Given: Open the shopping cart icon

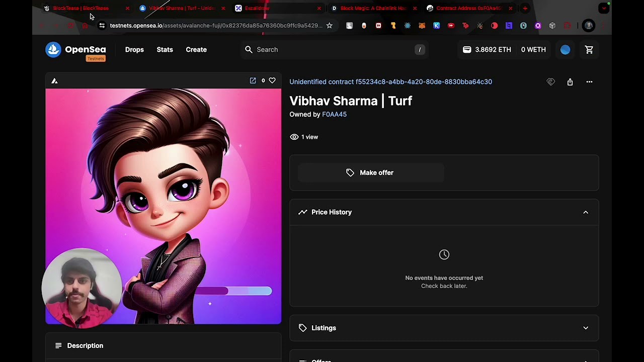Looking at the screenshot, I should (x=589, y=50).
